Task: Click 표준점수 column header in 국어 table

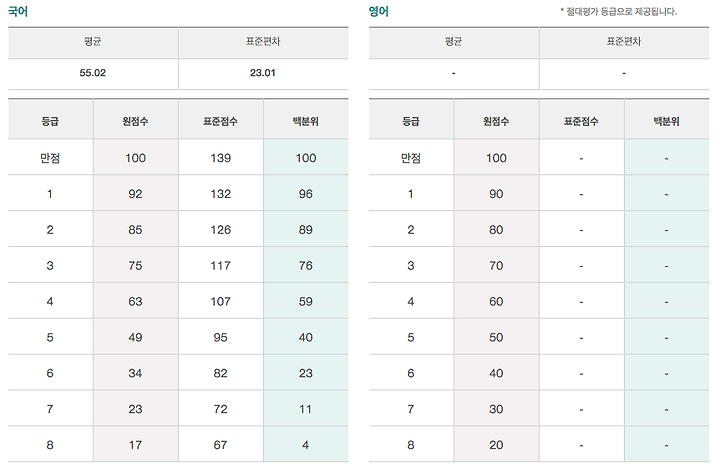Action: click(x=220, y=121)
